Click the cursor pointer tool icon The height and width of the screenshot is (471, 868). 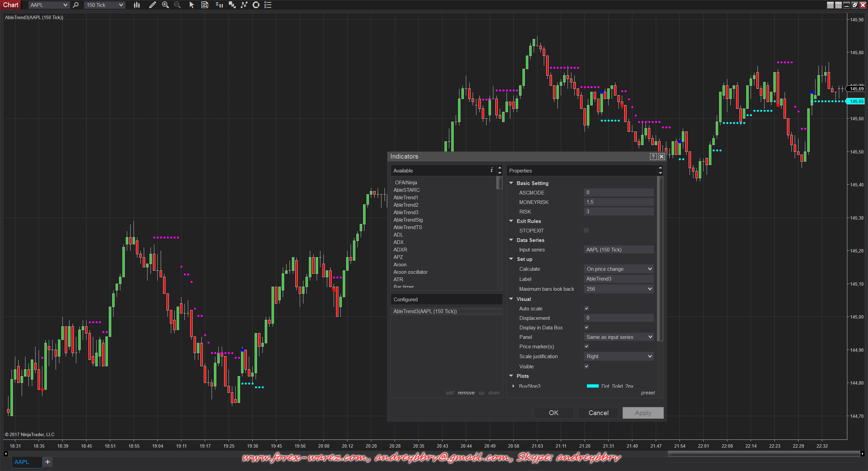click(x=192, y=5)
